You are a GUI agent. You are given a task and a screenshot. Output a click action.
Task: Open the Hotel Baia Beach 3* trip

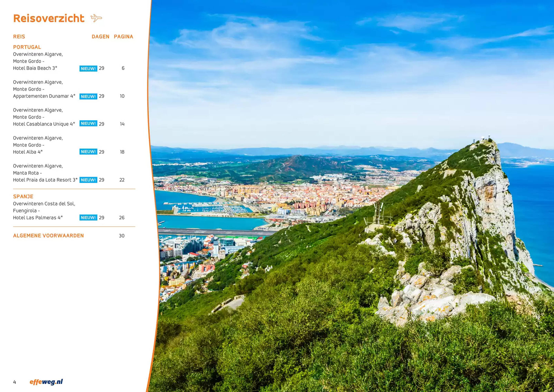point(35,68)
